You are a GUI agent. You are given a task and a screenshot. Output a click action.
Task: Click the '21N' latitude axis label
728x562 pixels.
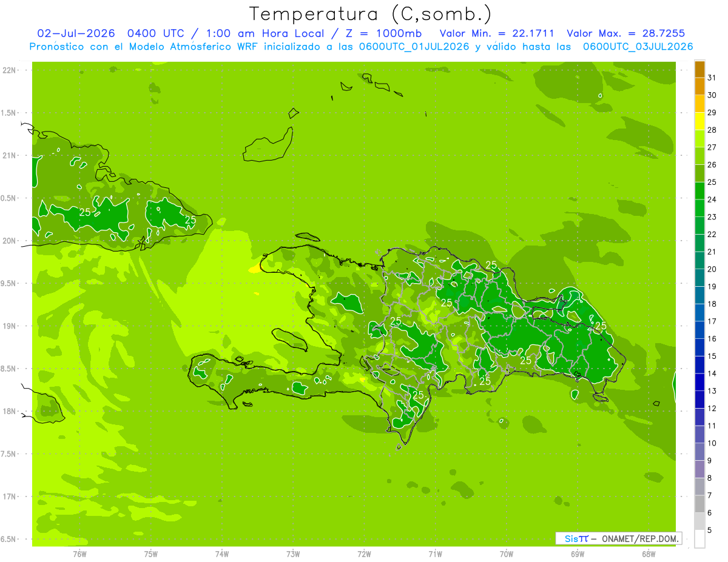tap(10, 156)
